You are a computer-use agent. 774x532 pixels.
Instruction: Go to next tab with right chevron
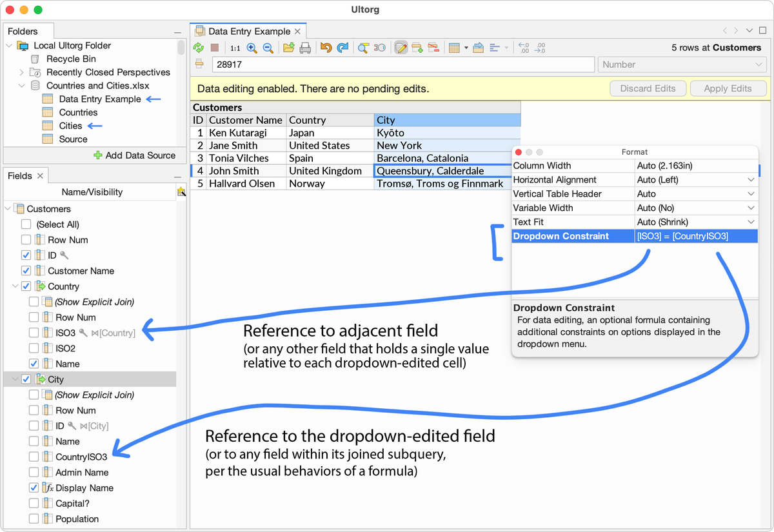pos(737,31)
